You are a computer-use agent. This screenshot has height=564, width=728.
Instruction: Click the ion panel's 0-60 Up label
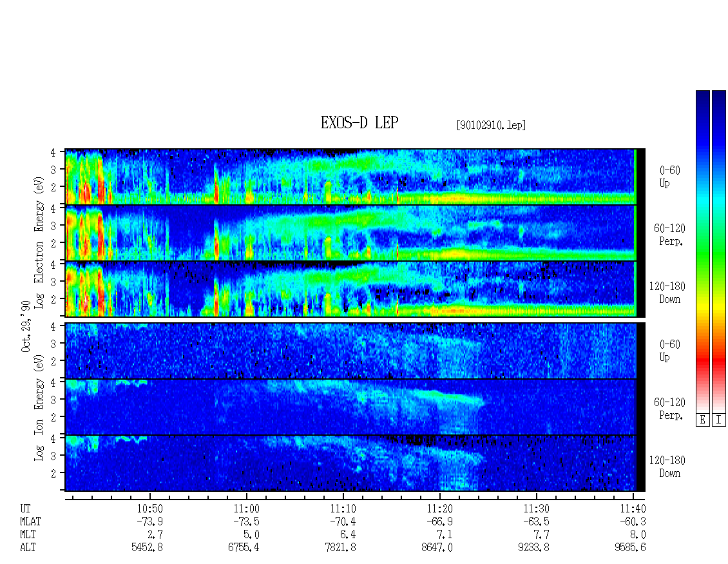pos(669,351)
